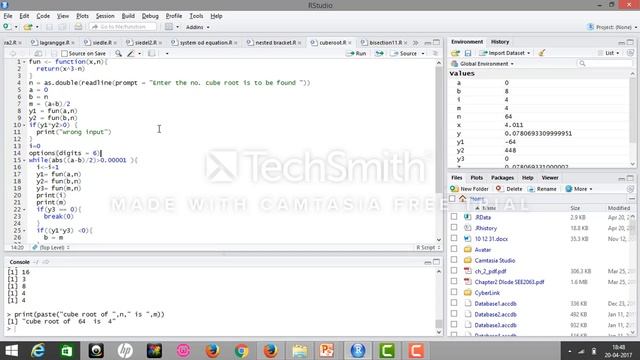The height and width of the screenshot is (360, 640).
Task: Open the Database1.accdb file link
Action: coord(495,303)
